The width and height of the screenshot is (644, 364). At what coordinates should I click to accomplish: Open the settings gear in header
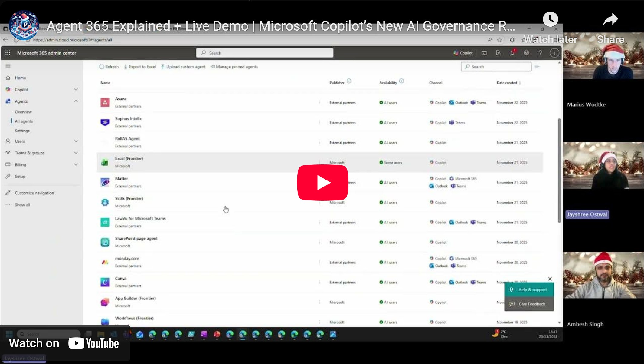click(526, 53)
